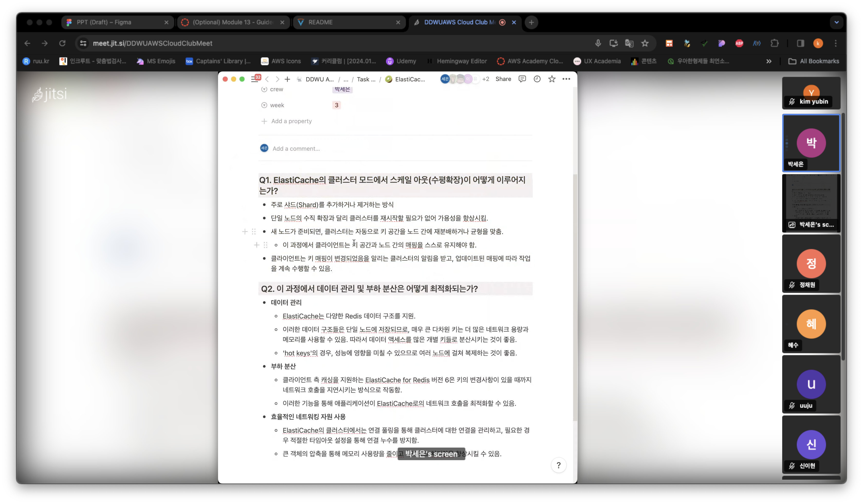
Task: Switch to the (Optional) Module 13 tab
Action: pos(233,22)
